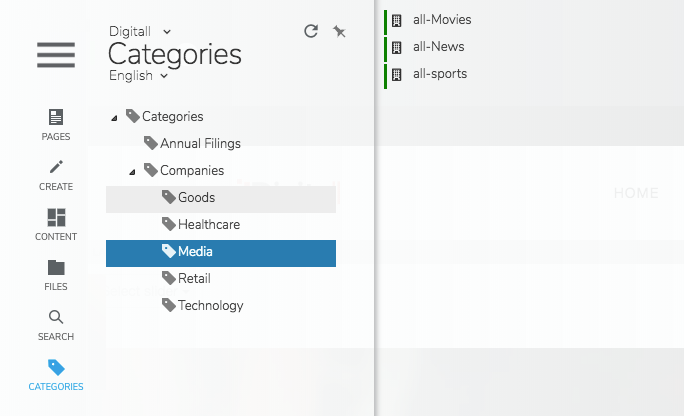This screenshot has width=684, height=416.
Task: Click tag icon next to Annual Filings
Action: point(150,143)
